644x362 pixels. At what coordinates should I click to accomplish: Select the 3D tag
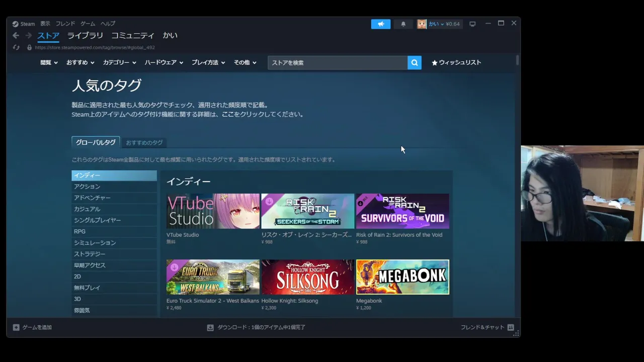114,299
